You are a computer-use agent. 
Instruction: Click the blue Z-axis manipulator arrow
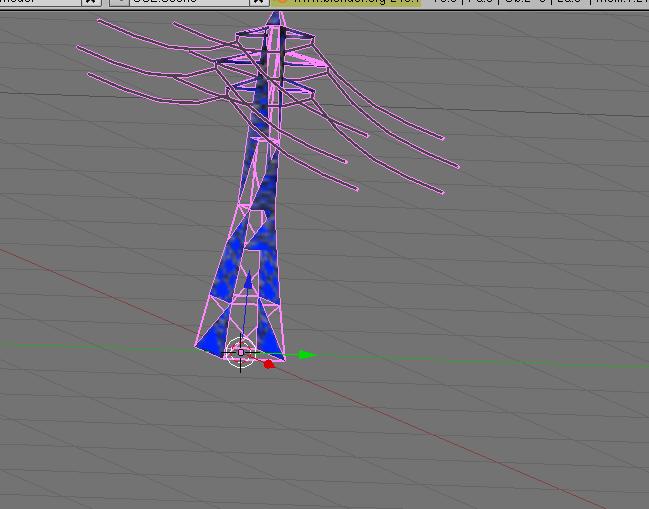point(248,281)
